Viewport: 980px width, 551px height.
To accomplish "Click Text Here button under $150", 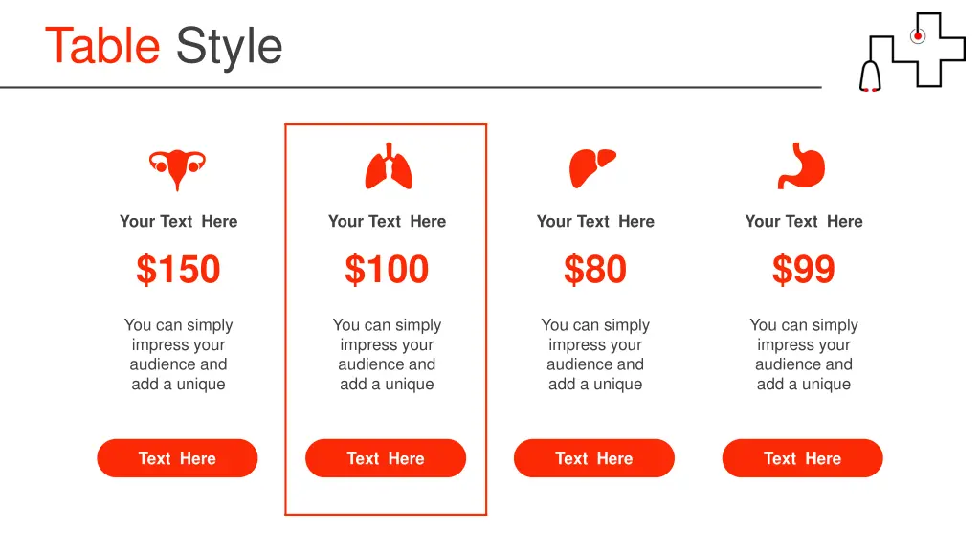I will [177, 458].
